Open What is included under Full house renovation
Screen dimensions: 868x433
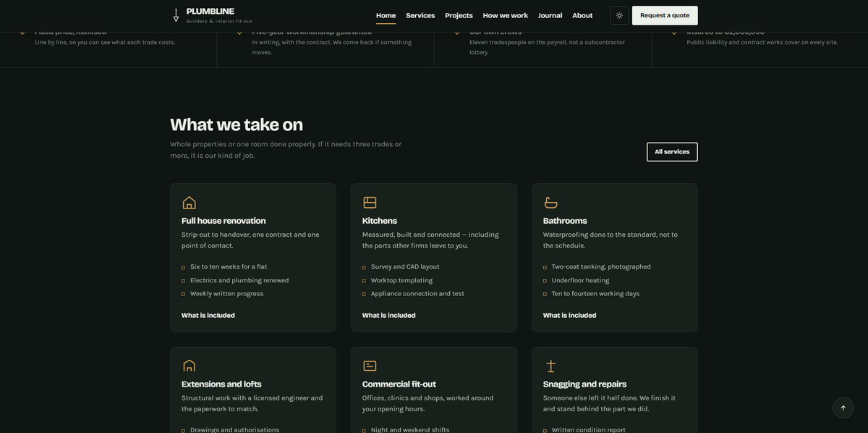click(x=208, y=315)
